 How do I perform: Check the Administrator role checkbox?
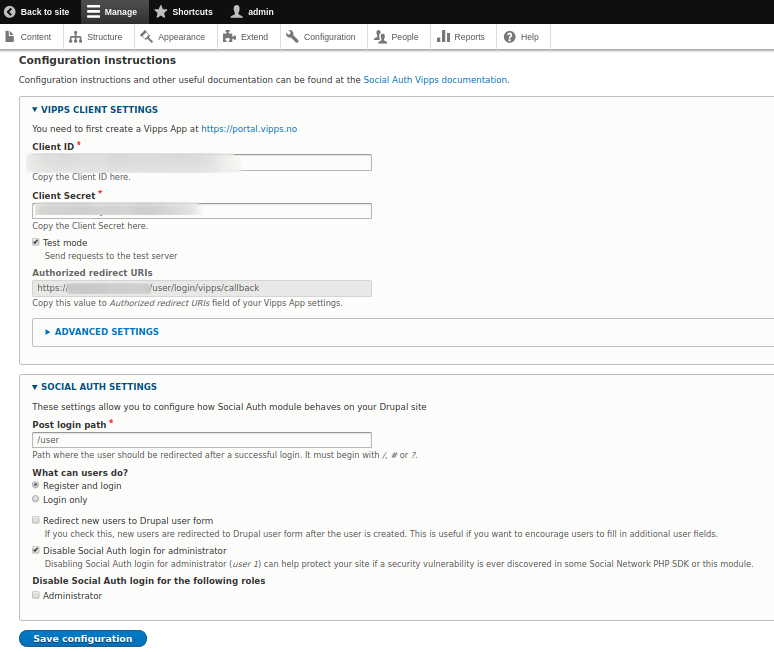tap(36, 595)
